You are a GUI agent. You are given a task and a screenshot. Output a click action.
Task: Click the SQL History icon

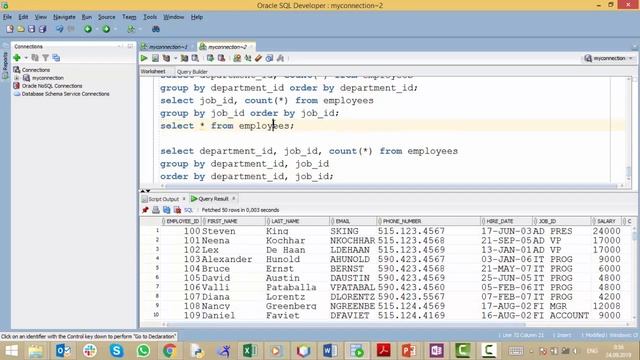tap(269, 58)
